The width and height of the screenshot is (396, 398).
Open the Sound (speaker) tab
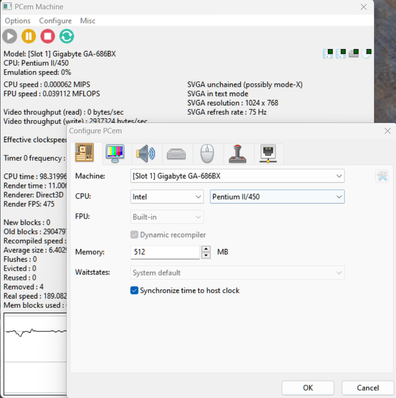(x=146, y=153)
